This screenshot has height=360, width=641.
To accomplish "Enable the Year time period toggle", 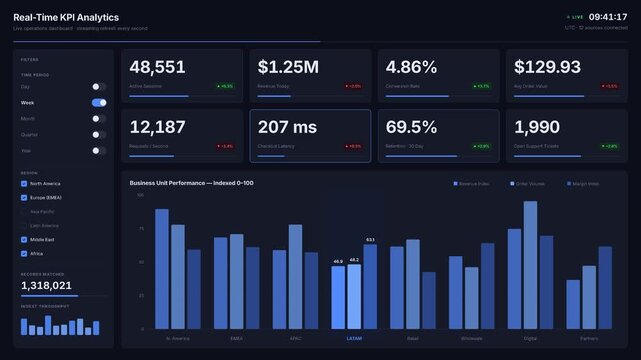I will [x=99, y=151].
